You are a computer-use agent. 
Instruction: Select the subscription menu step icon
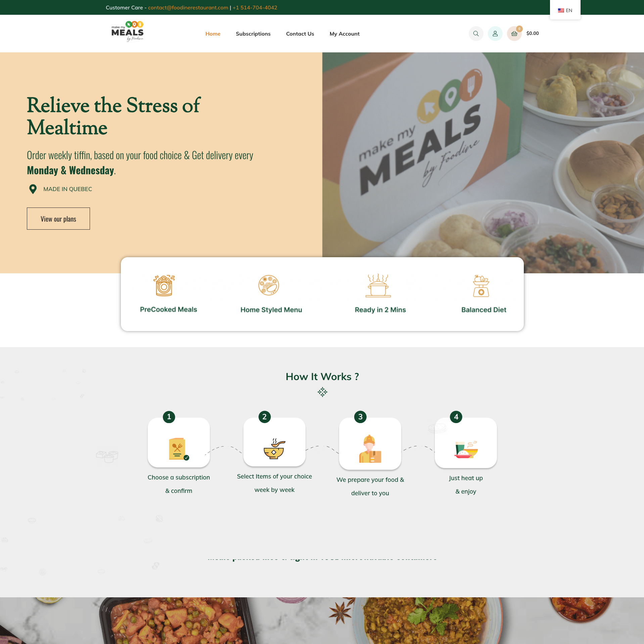coord(179,449)
